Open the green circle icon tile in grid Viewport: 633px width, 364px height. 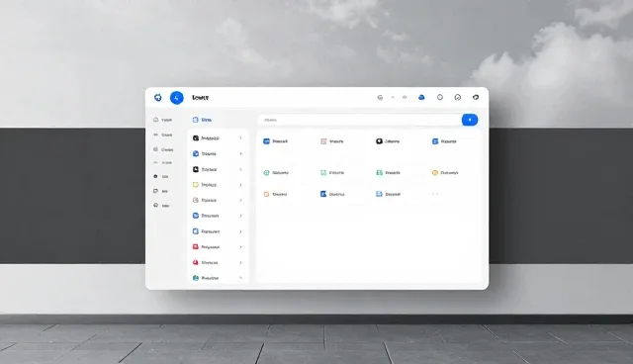[x=276, y=173]
